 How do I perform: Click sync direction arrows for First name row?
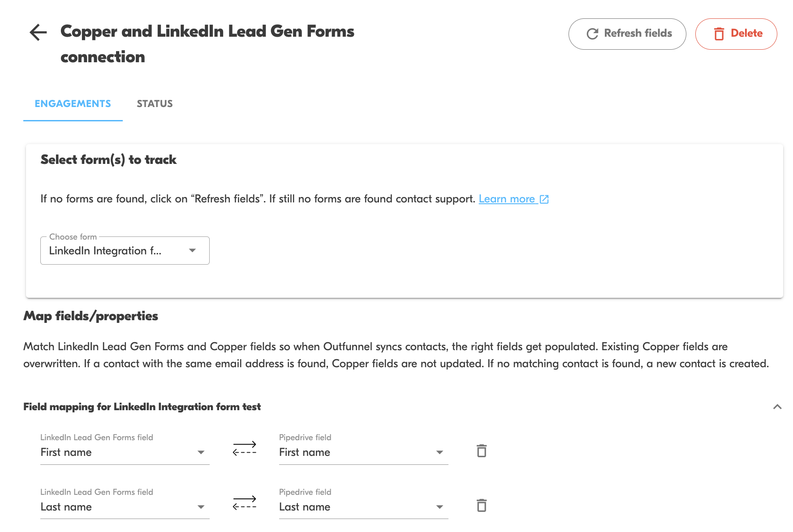coord(245,448)
